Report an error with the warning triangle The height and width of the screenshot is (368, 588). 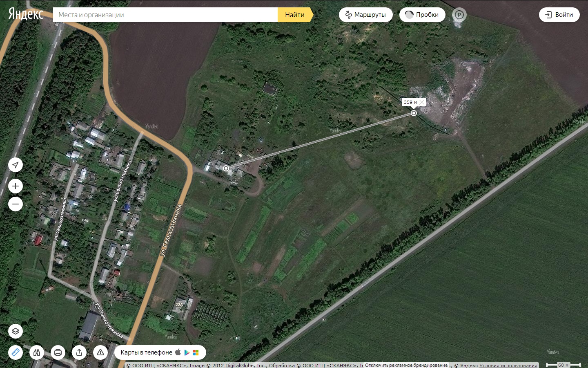(100, 352)
